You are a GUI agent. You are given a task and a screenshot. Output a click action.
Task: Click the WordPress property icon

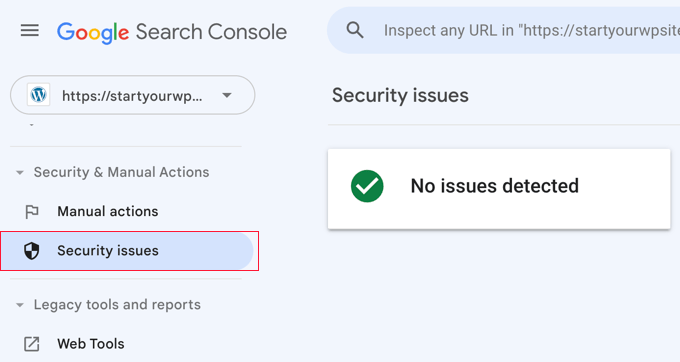pos(39,95)
